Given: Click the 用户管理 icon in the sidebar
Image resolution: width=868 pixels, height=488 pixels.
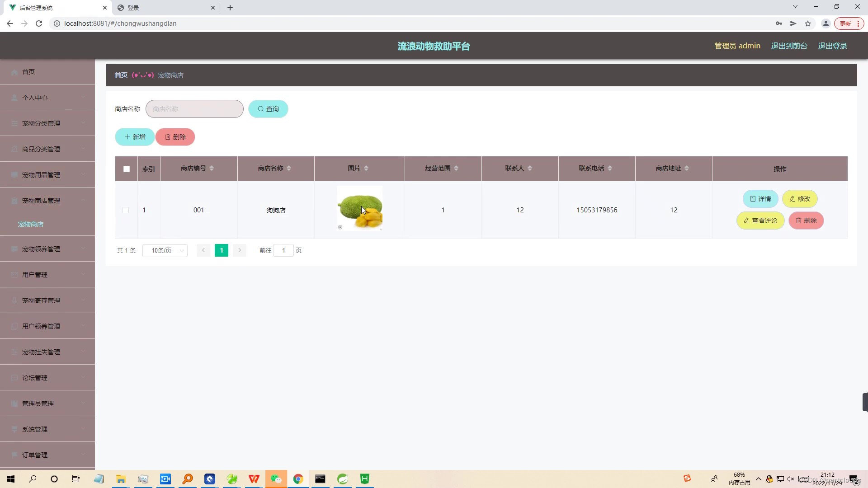Looking at the screenshot, I should [14, 274].
